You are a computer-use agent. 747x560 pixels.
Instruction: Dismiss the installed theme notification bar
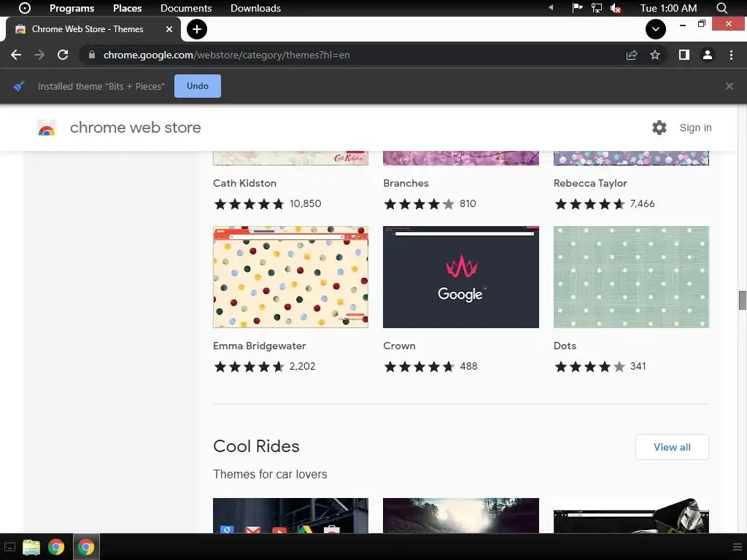[x=729, y=86]
